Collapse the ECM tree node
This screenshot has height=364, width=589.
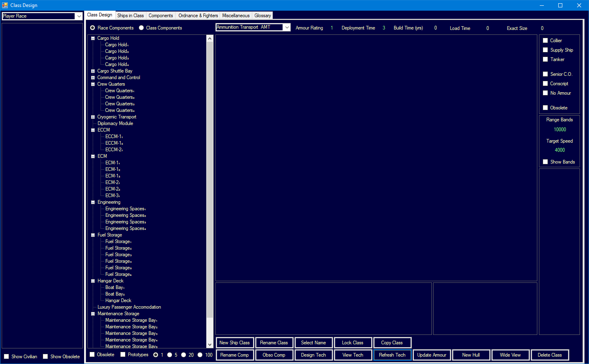[x=93, y=156]
